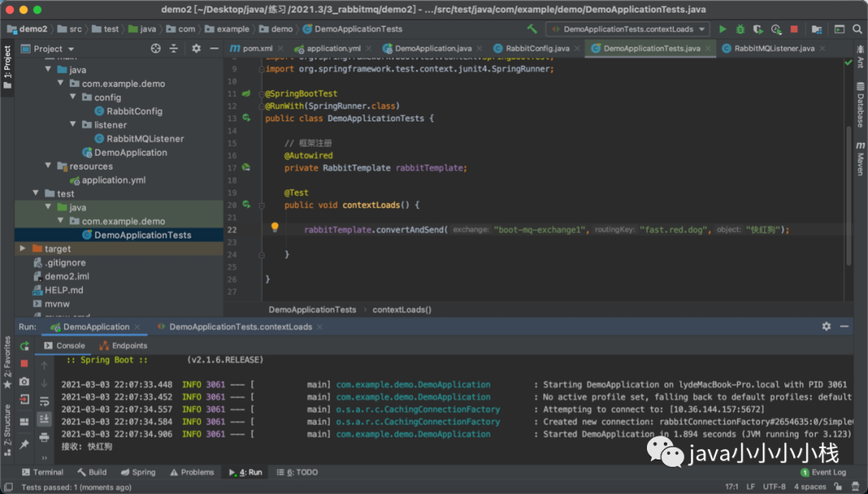Click the UTF-8 encoding in status bar
868x494 pixels.
pyautogui.click(x=774, y=487)
